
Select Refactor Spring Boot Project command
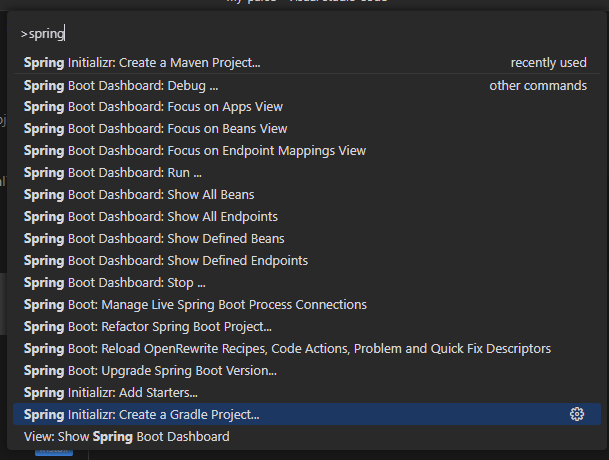(x=307, y=327)
